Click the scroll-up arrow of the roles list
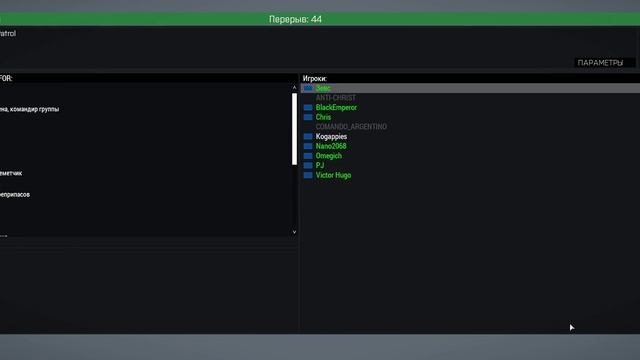 pyautogui.click(x=294, y=88)
